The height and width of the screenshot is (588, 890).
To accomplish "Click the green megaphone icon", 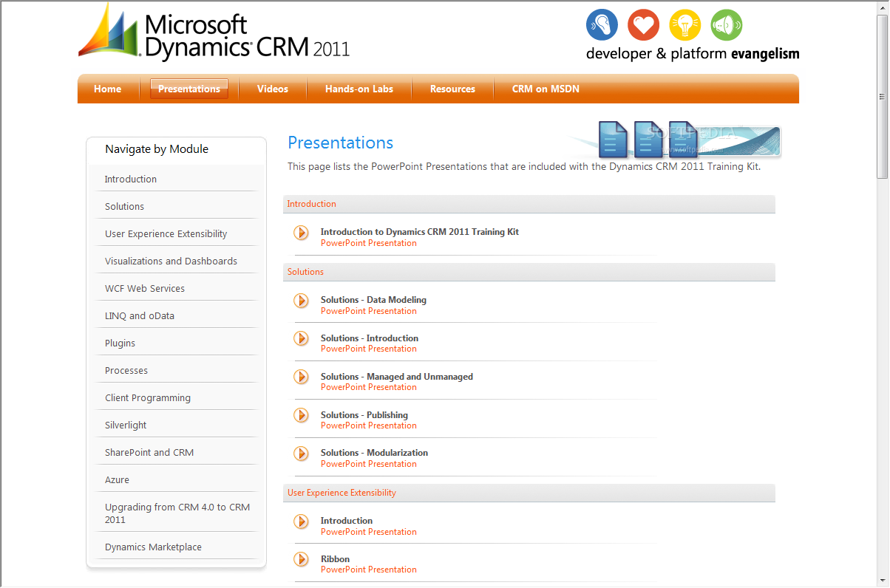I will coord(726,25).
